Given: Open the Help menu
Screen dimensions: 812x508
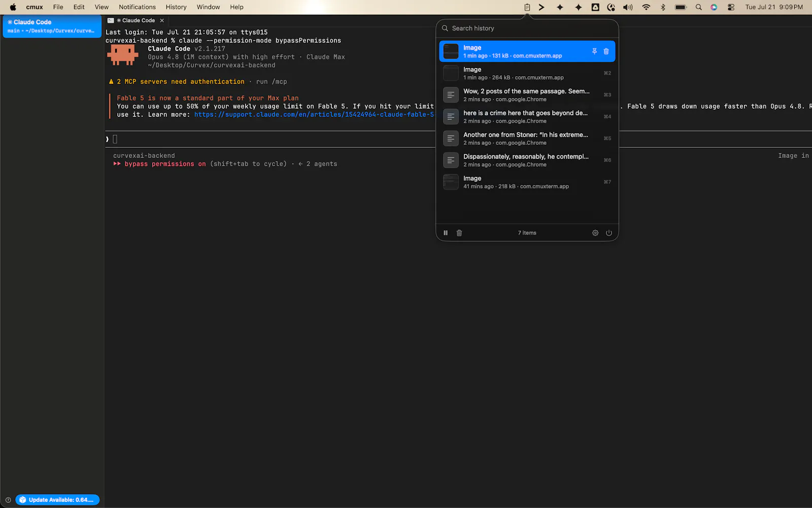Looking at the screenshot, I should pos(236,7).
